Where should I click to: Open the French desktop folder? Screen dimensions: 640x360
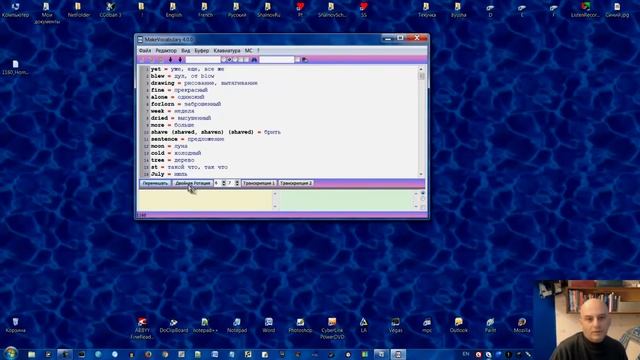[205, 10]
